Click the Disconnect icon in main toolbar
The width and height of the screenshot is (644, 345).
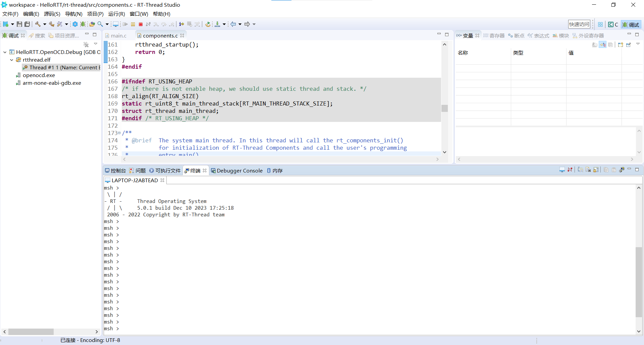pos(148,24)
